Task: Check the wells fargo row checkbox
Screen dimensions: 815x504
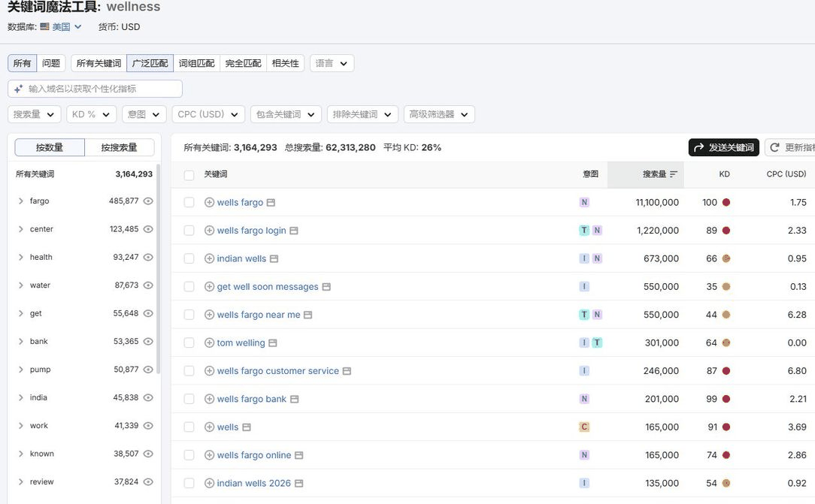Action: (x=189, y=203)
